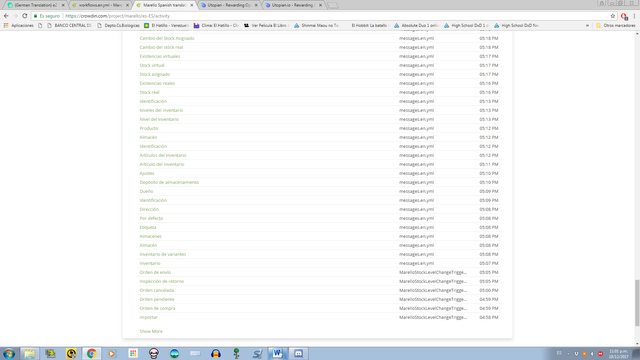Click 05:05 PM time in 'Orden de envío' row

tap(489, 272)
